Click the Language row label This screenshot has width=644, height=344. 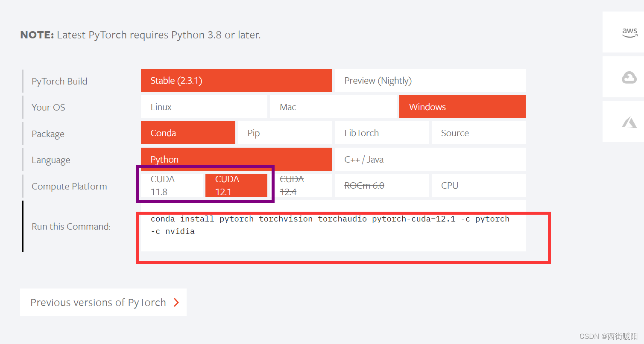(x=51, y=160)
